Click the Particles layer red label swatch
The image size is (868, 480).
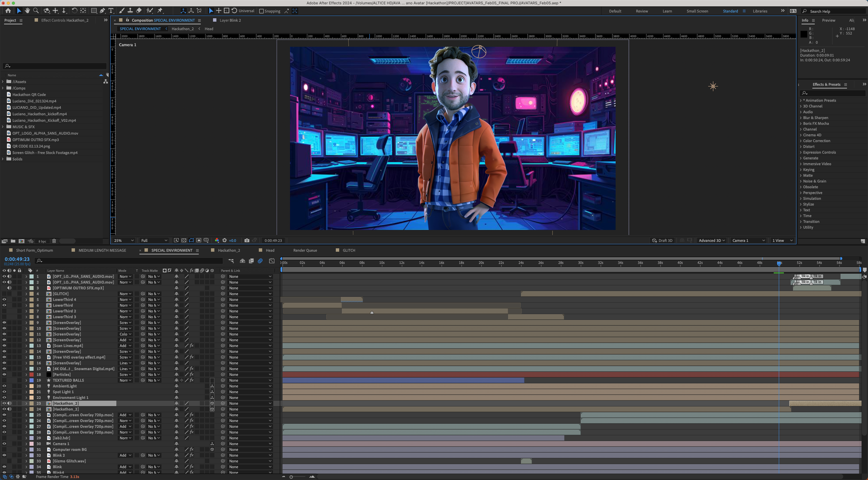(x=32, y=374)
